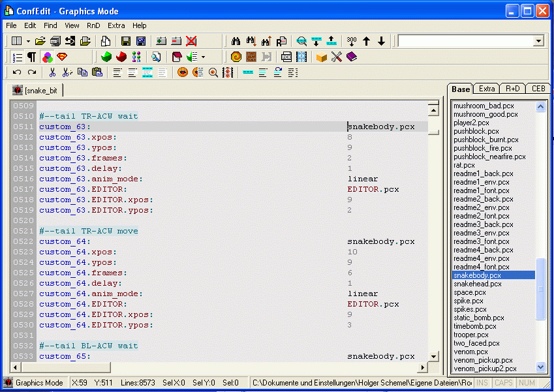Click the Superman logo icon in toolbar
The width and height of the screenshot is (554, 392).
click(x=62, y=57)
